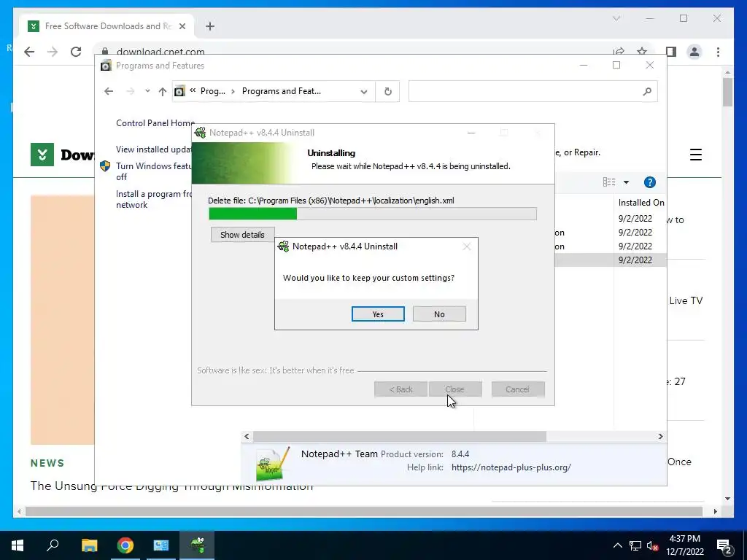
Task: Open the CNET hamburger menu
Action: pyautogui.click(x=695, y=155)
